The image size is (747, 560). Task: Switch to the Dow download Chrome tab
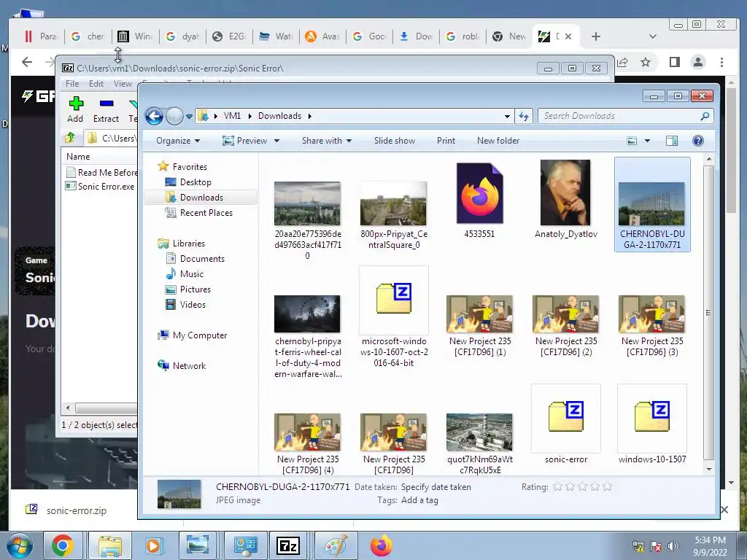pyautogui.click(x=416, y=36)
